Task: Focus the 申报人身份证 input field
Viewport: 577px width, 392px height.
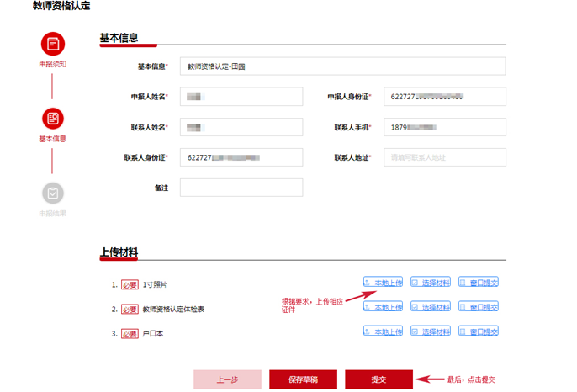Action: point(444,97)
